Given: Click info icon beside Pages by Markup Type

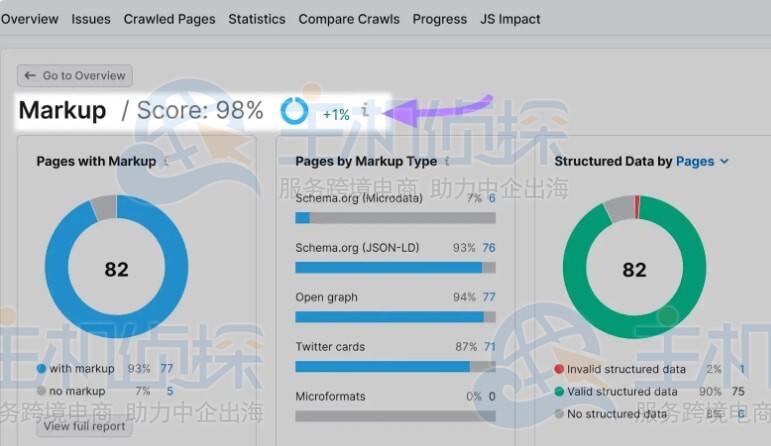Looking at the screenshot, I should point(447,161).
